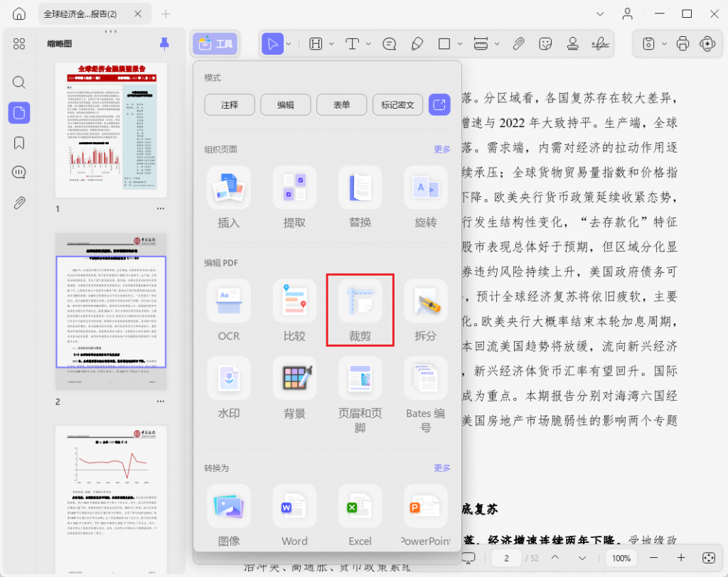The height and width of the screenshot is (577, 728).
Task: Click the stamp tool in toolbar
Action: click(572, 43)
